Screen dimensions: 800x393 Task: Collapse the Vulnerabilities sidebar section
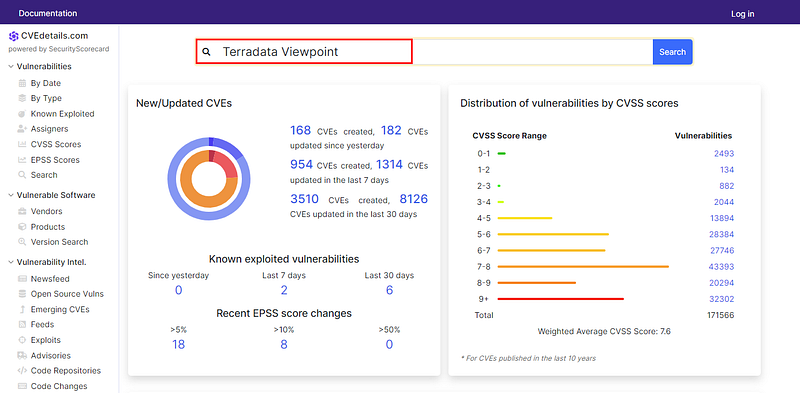pyautogui.click(x=11, y=66)
